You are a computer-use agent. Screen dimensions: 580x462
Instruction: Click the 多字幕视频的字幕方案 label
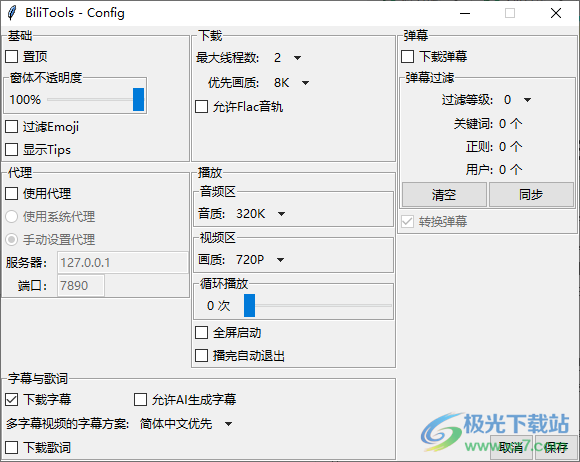(67, 424)
